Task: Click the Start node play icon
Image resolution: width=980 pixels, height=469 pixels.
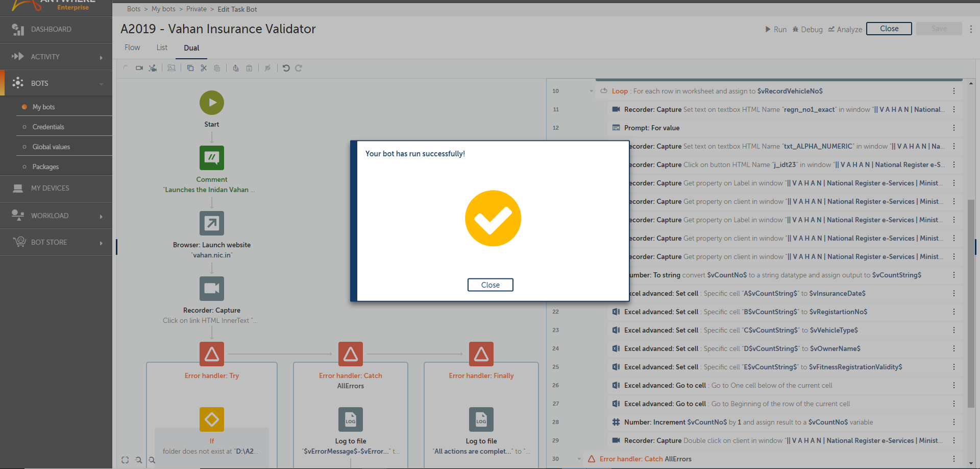Action: click(212, 103)
